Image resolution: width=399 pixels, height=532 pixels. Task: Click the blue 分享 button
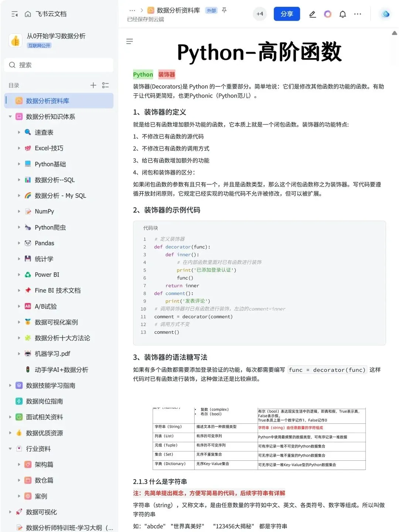click(287, 14)
